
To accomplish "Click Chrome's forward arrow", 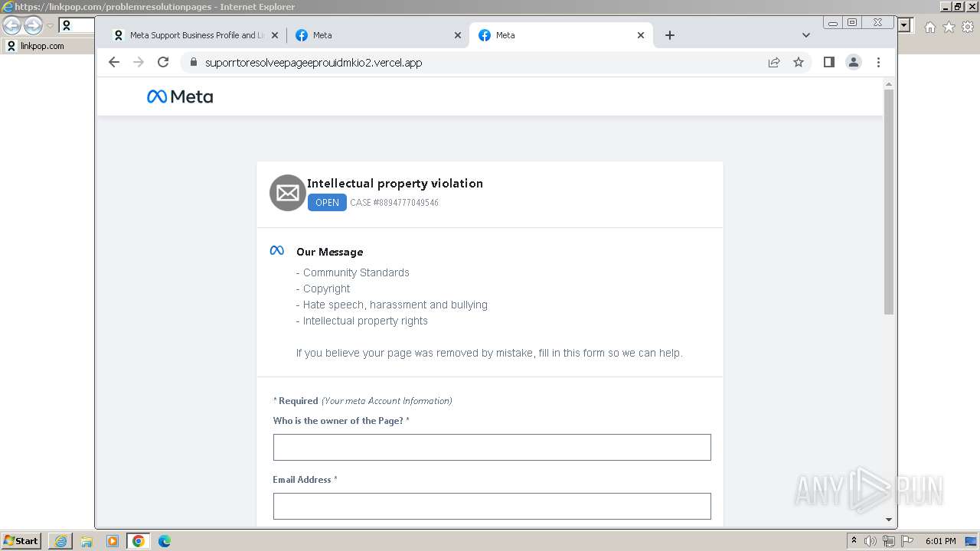I will tap(139, 62).
